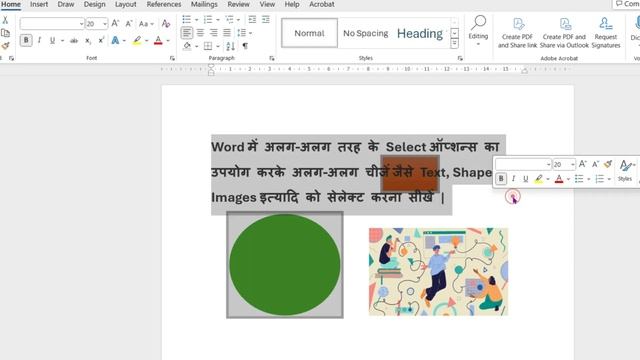This screenshot has width=640, height=360.
Task: Click the Copy icon in Clipboard group
Action: pos(5,33)
